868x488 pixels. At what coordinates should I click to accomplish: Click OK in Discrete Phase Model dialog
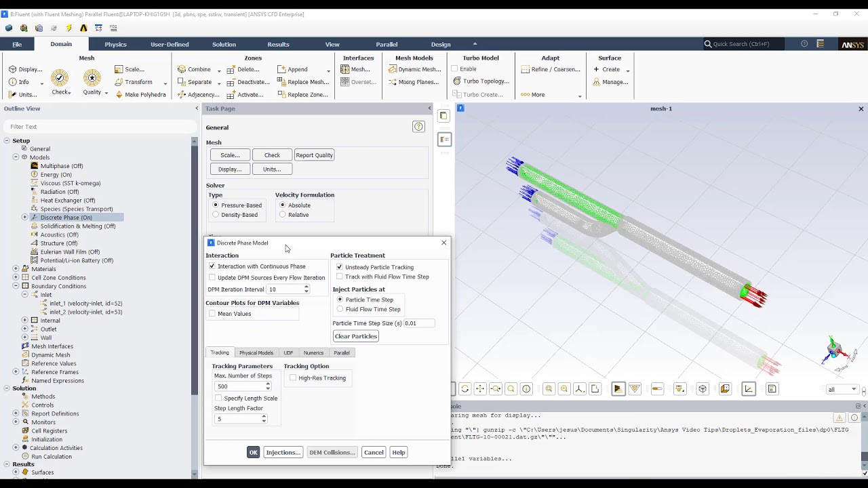click(x=253, y=452)
